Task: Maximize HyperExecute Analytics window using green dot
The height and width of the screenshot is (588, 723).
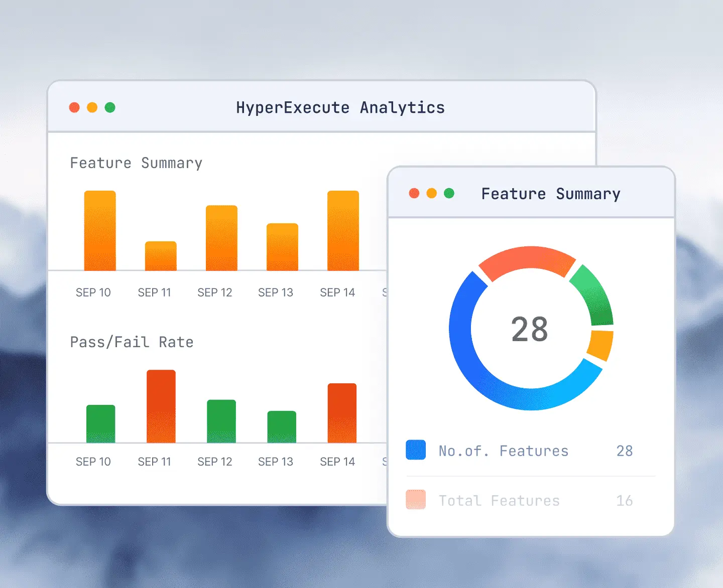Action: point(110,107)
